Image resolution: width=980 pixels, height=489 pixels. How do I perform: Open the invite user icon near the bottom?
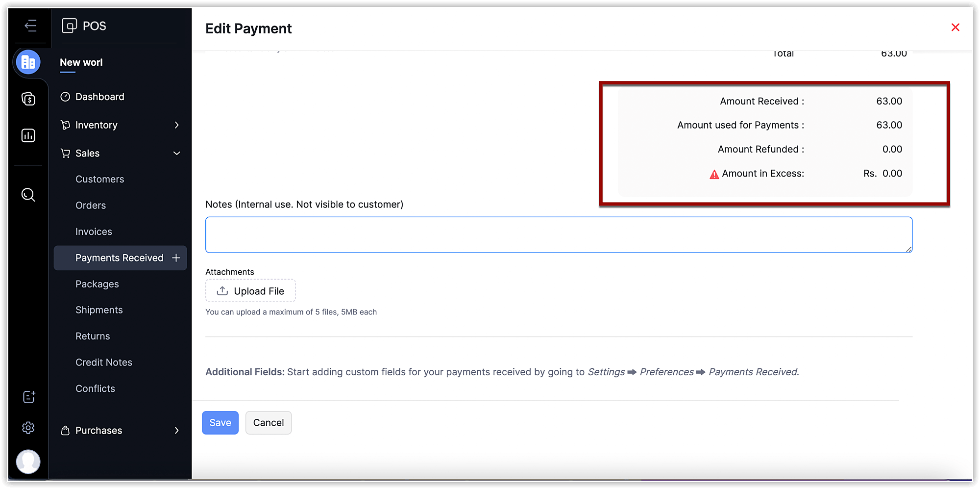[x=28, y=397]
